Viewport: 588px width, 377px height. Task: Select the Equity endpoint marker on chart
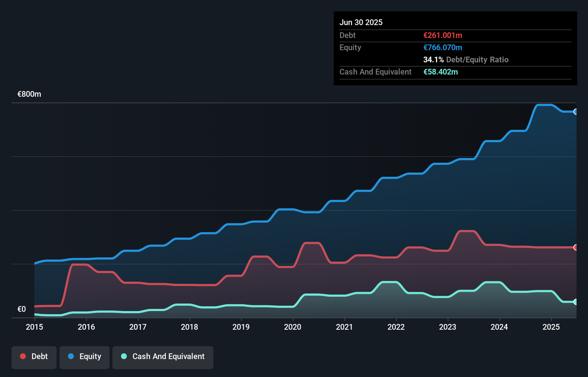(x=576, y=111)
